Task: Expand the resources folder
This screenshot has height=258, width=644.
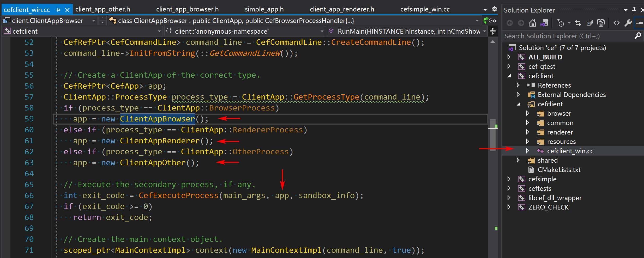Action: (x=527, y=141)
